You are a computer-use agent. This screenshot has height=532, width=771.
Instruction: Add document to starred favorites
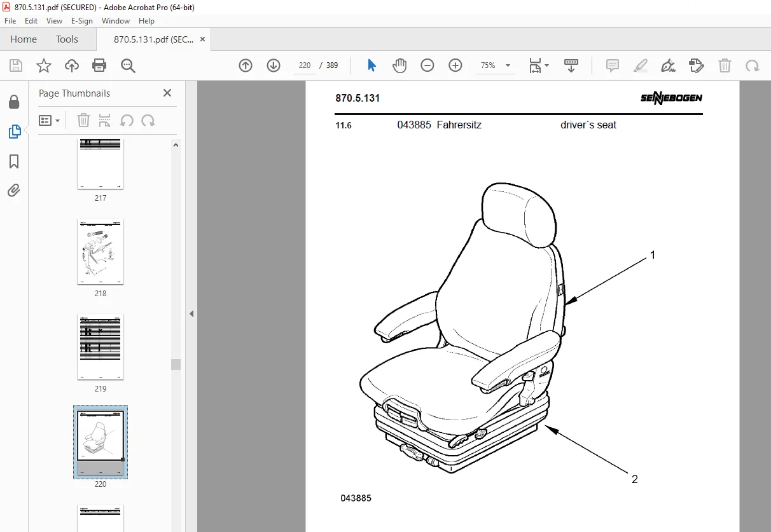[x=44, y=65]
